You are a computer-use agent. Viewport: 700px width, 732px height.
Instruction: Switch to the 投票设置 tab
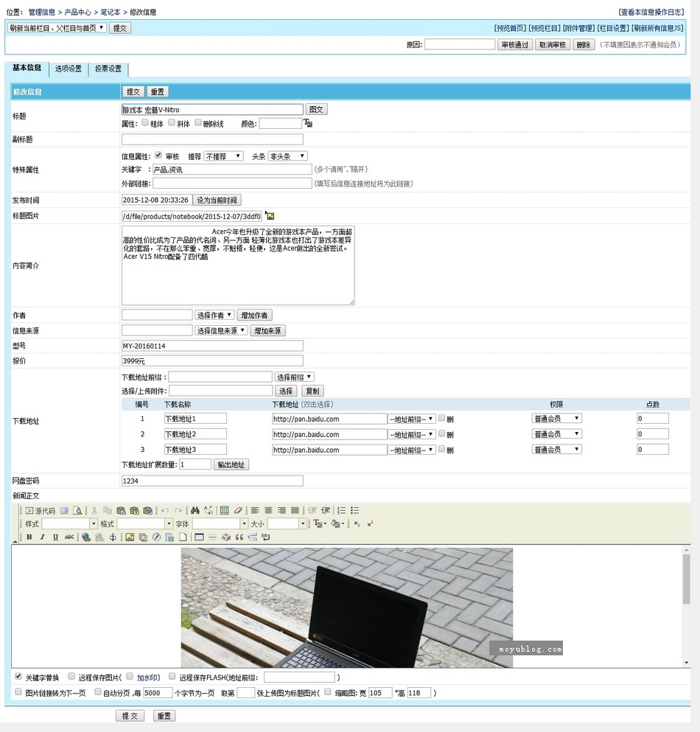click(108, 69)
